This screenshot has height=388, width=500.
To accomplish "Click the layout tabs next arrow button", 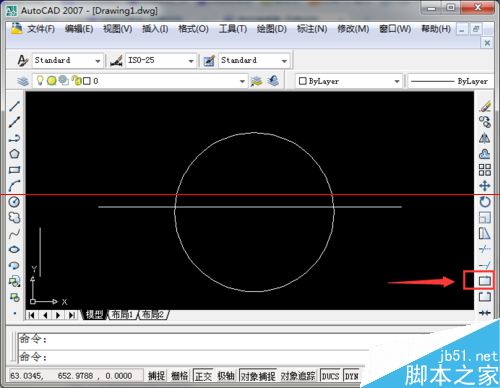I will [58, 315].
